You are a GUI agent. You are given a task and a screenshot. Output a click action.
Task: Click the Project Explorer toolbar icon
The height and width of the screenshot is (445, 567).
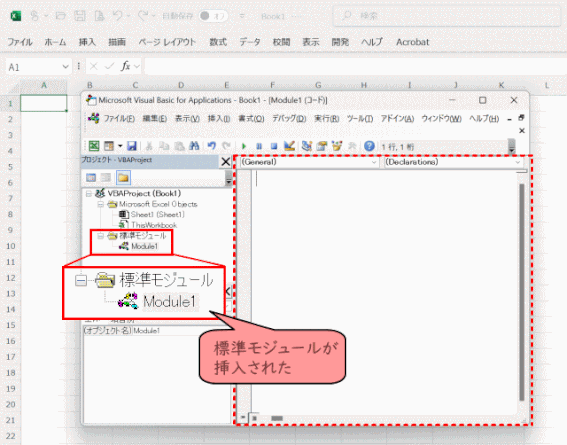pyautogui.click(x=307, y=146)
